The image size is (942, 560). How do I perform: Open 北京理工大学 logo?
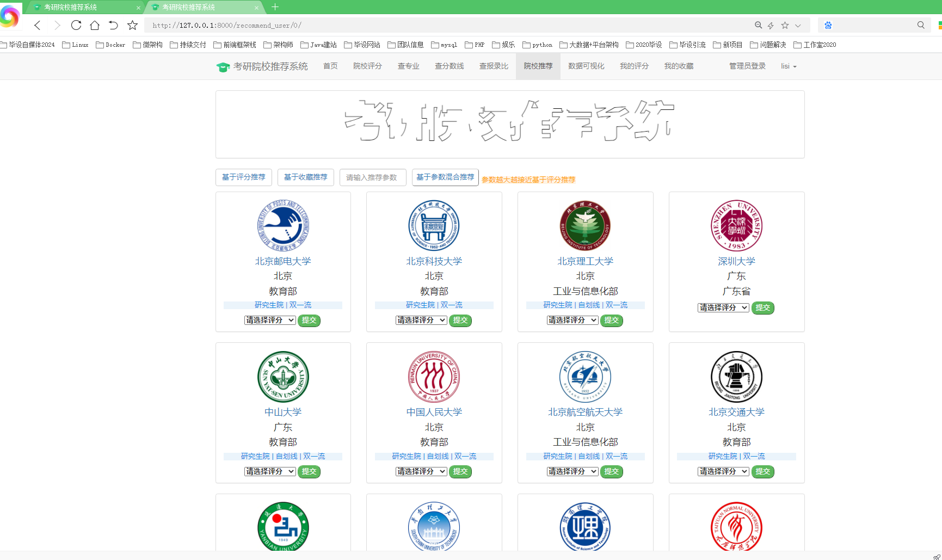(585, 225)
